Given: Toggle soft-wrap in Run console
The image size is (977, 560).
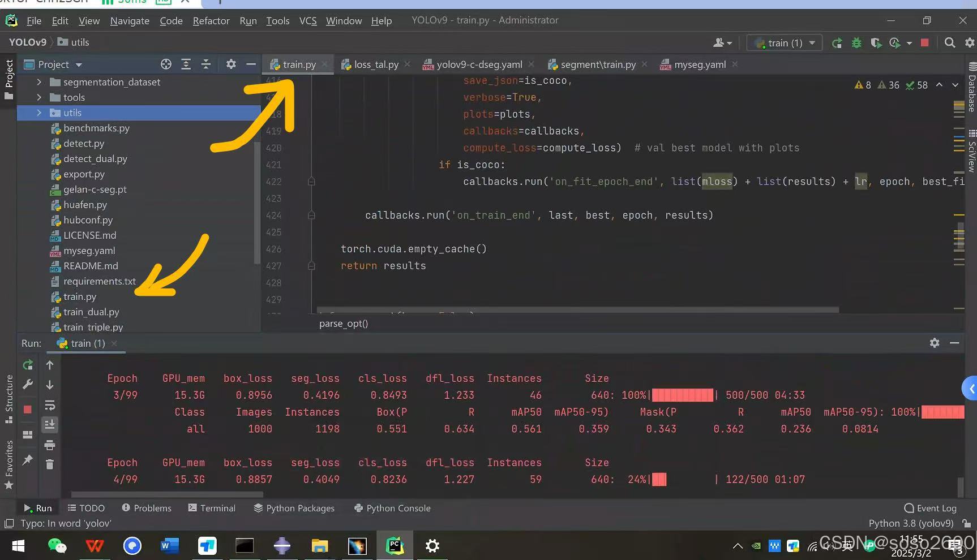Looking at the screenshot, I should click(x=50, y=405).
